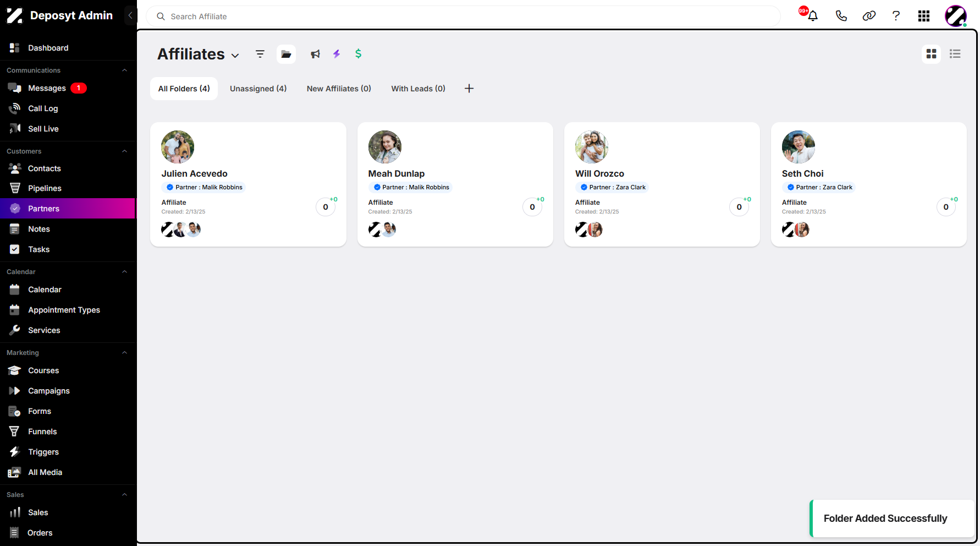Open the help question mark
Image resolution: width=980 pixels, height=546 pixels.
(x=896, y=16)
